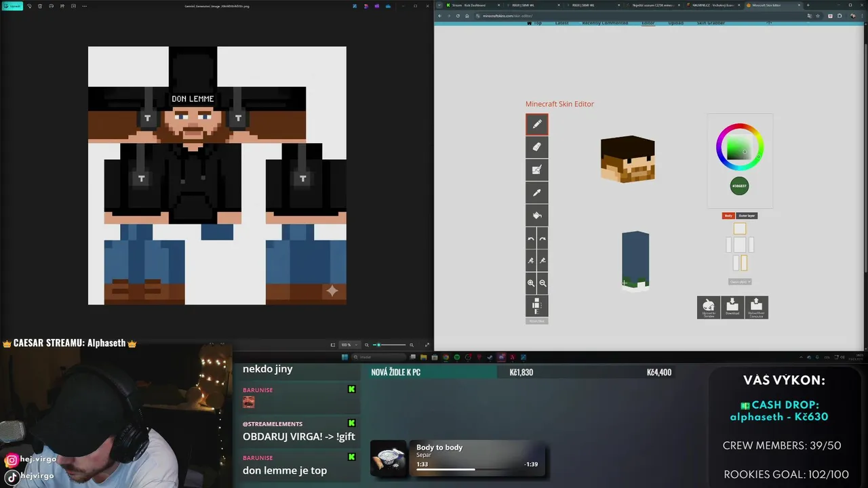
Task: Click the browser home button
Action: (x=467, y=16)
